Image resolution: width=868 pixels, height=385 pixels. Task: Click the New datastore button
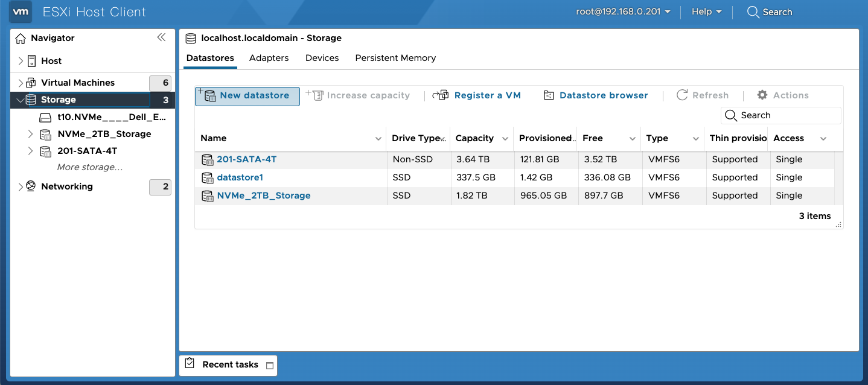(247, 96)
